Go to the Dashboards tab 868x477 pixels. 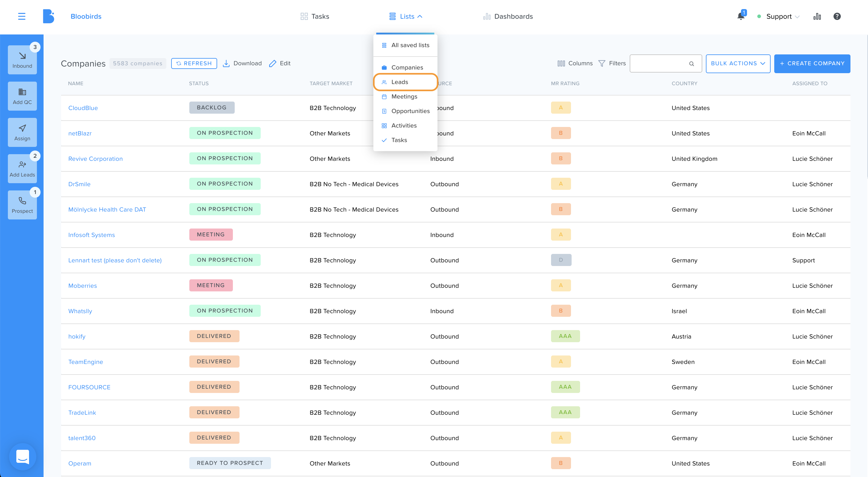508,16
